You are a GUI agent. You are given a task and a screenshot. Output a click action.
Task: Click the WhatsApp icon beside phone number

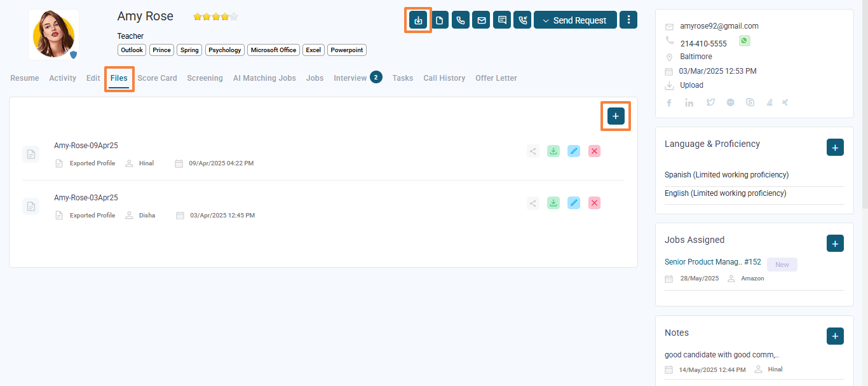[x=744, y=41]
